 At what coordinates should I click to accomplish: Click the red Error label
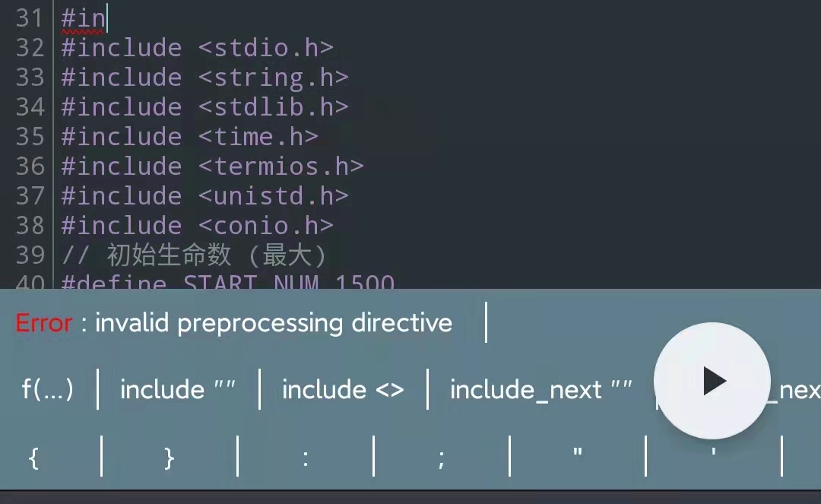44,323
